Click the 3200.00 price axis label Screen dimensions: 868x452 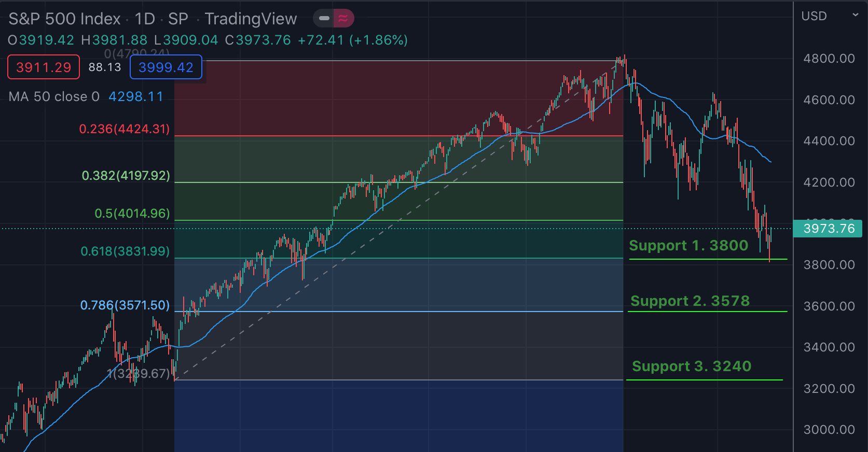pos(829,389)
